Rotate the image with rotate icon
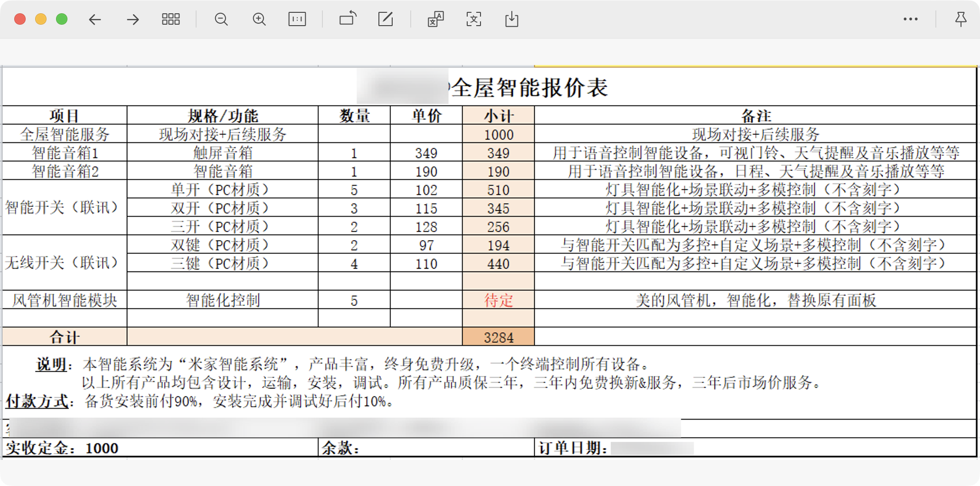Viewport: 980px width, 486px height. (348, 19)
